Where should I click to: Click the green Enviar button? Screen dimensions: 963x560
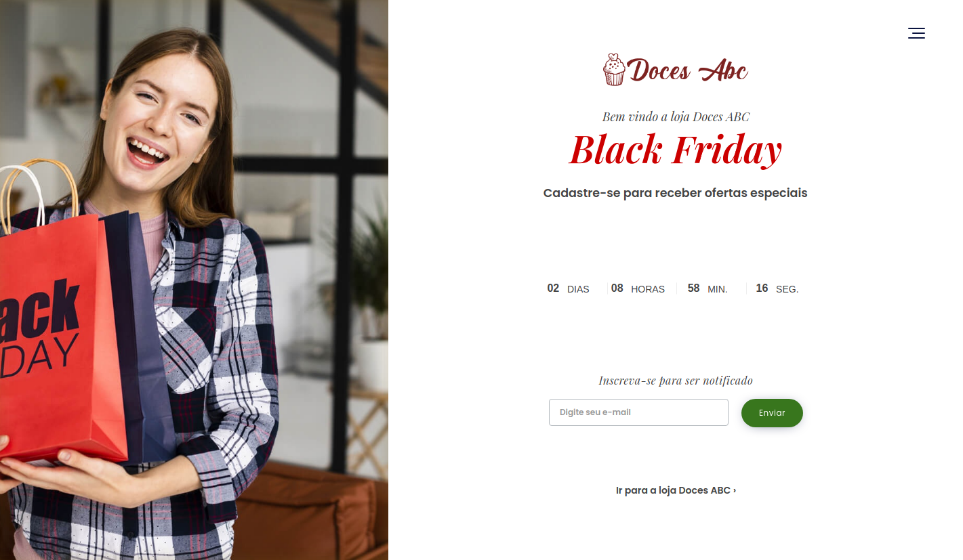[x=772, y=413]
